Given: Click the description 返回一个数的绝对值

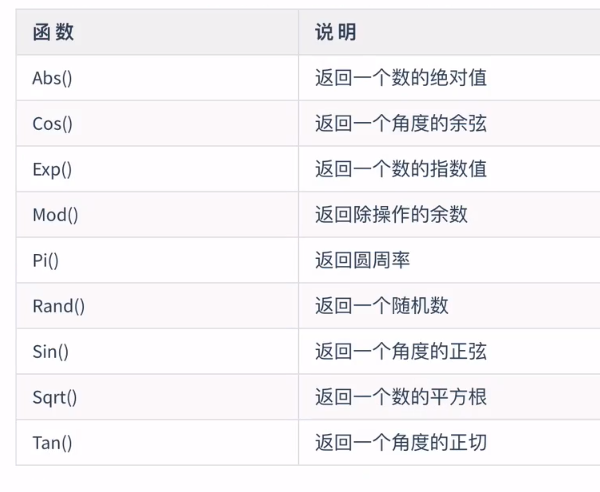Looking at the screenshot, I should 401,78.
